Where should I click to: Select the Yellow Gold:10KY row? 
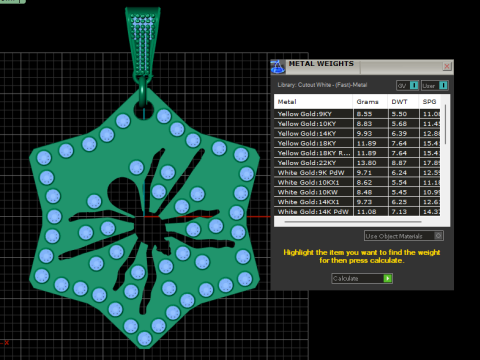[x=357, y=124]
